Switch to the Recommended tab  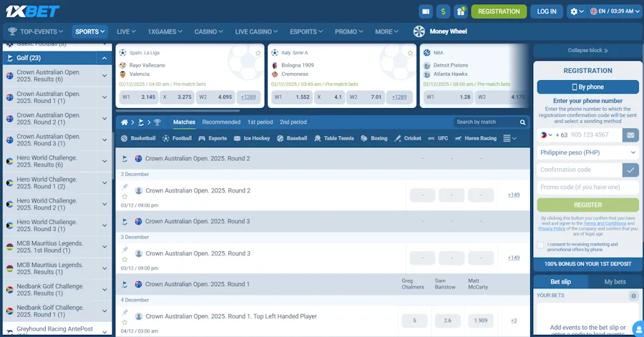(221, 122)
